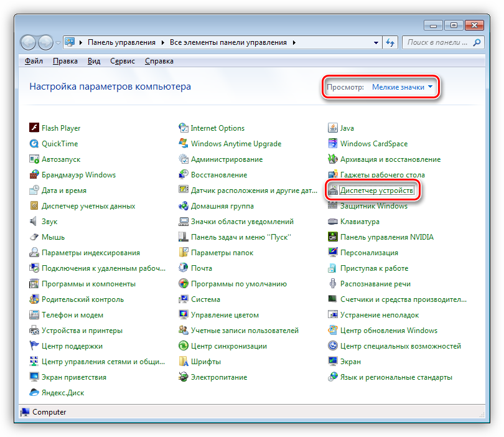Click the Почта icon
The image size is (504, 437).
tap(184, 268)
